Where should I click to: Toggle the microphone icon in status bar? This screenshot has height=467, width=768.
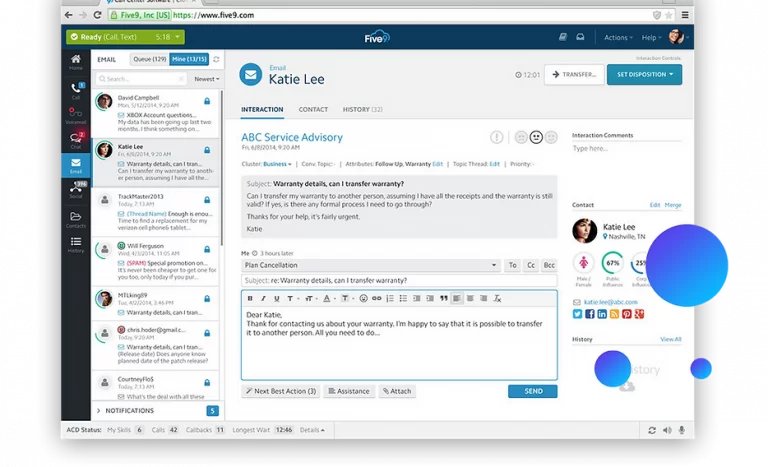[x=681, y=430]
